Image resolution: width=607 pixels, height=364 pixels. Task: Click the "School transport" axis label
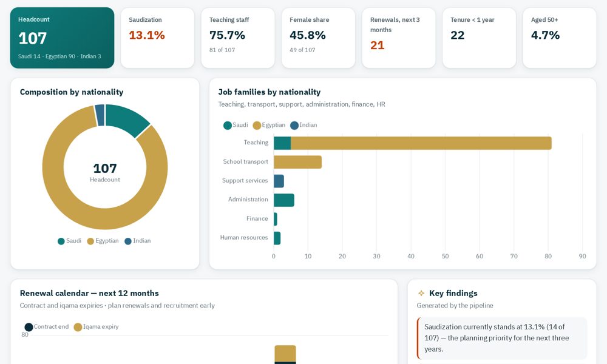(x=245, y=162)
